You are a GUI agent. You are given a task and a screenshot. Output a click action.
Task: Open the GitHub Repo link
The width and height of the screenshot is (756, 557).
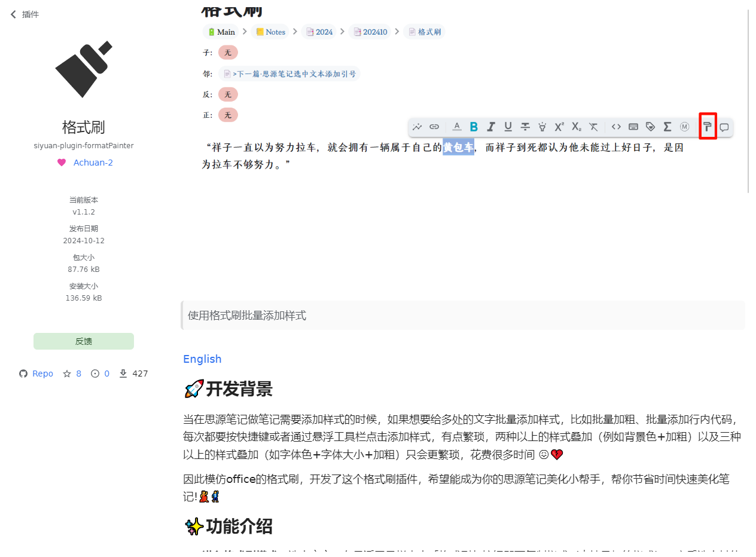point(36,374)
